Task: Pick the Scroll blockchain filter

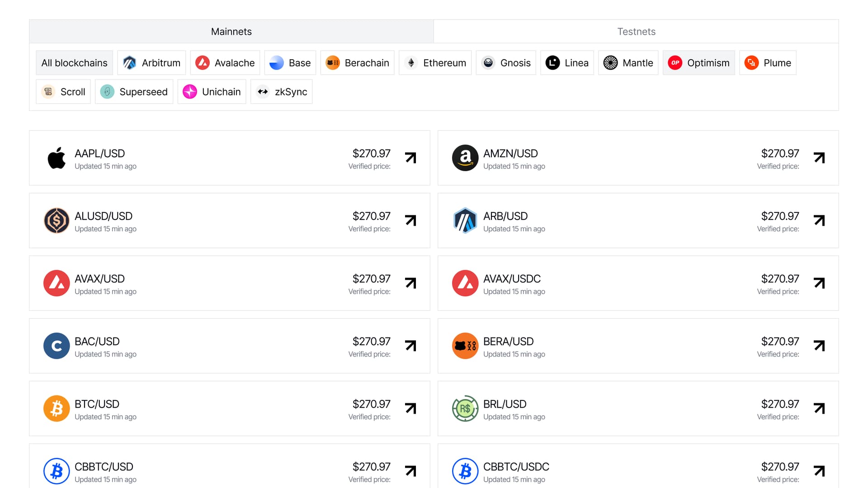Action: click(x=63, y=92)
